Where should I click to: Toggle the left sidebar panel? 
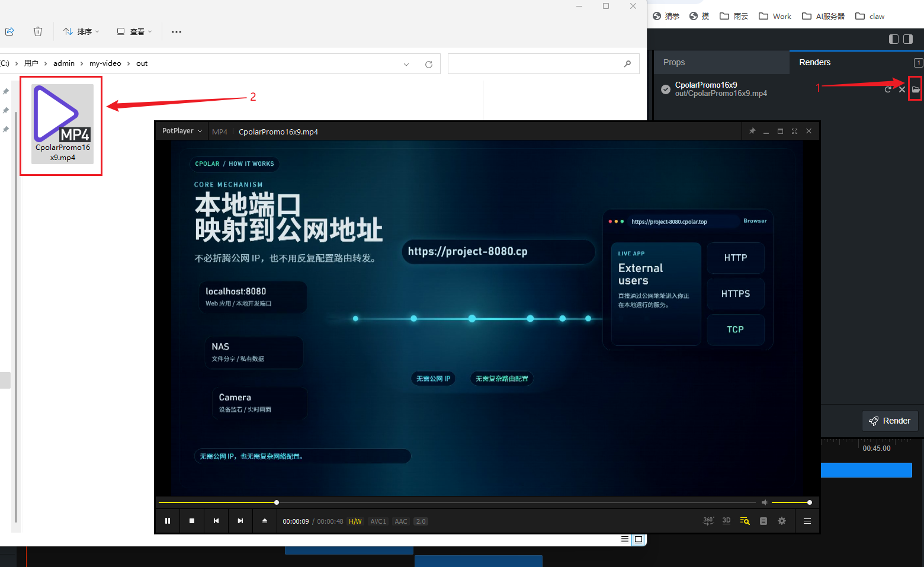[894, 39]
